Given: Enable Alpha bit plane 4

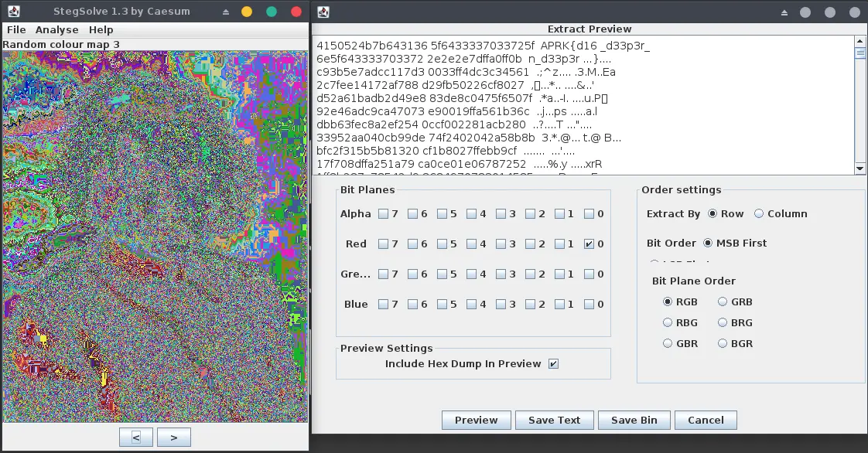Looking at the screenshot, I should pos(471,213).
